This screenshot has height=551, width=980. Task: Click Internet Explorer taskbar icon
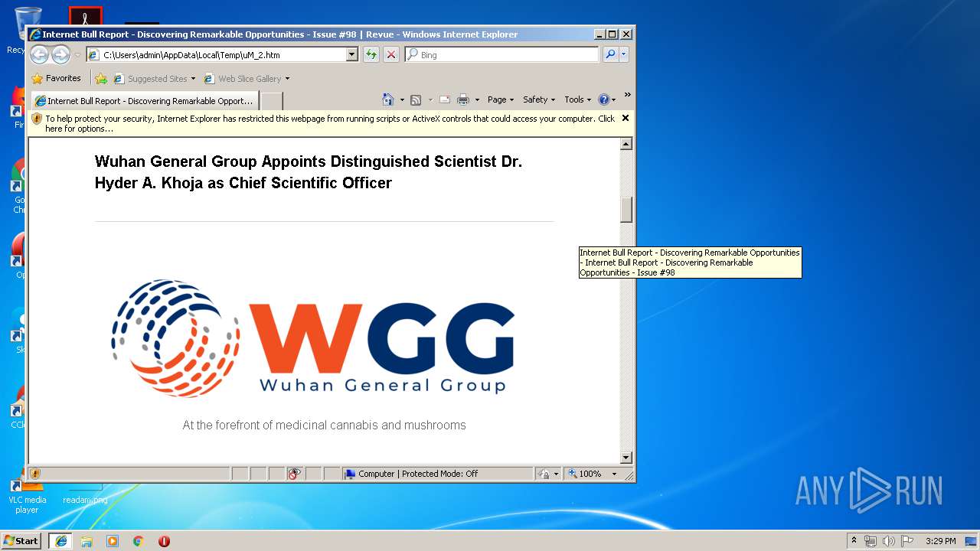[x=60, y=541]
